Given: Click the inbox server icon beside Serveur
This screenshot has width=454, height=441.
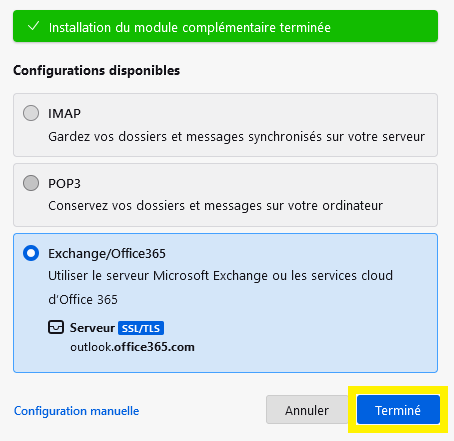Looking at the screenshot, I should pyautogui.click(x=56, y=327).
